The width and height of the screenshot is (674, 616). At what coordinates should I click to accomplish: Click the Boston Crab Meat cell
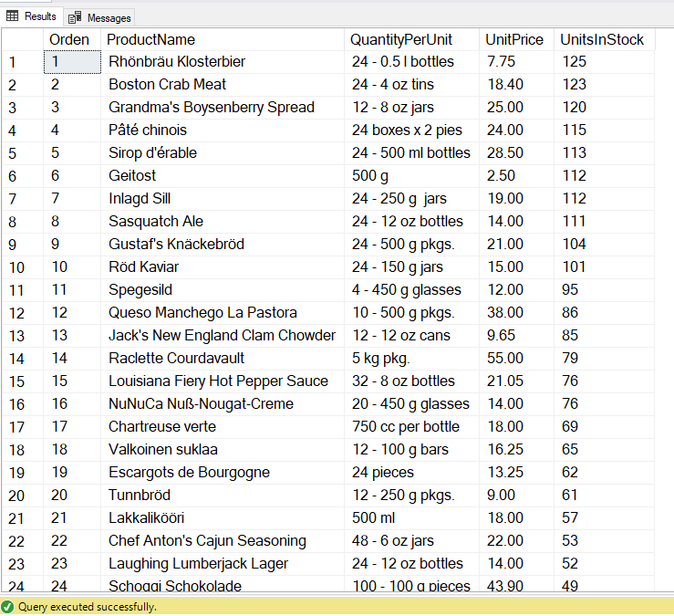(x=223, y=85)
